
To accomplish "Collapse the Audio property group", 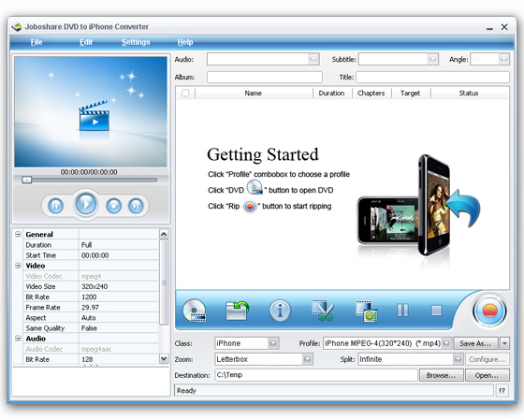I will click(18, 339).
